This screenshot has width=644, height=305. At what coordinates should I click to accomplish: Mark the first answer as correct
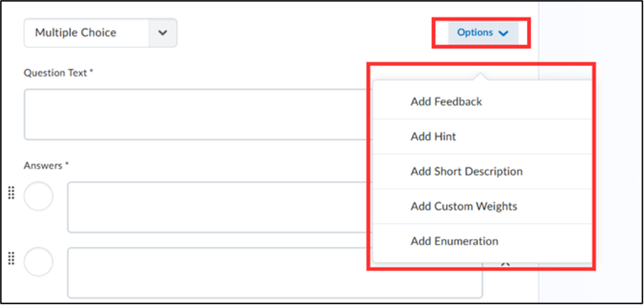(38, 196)
